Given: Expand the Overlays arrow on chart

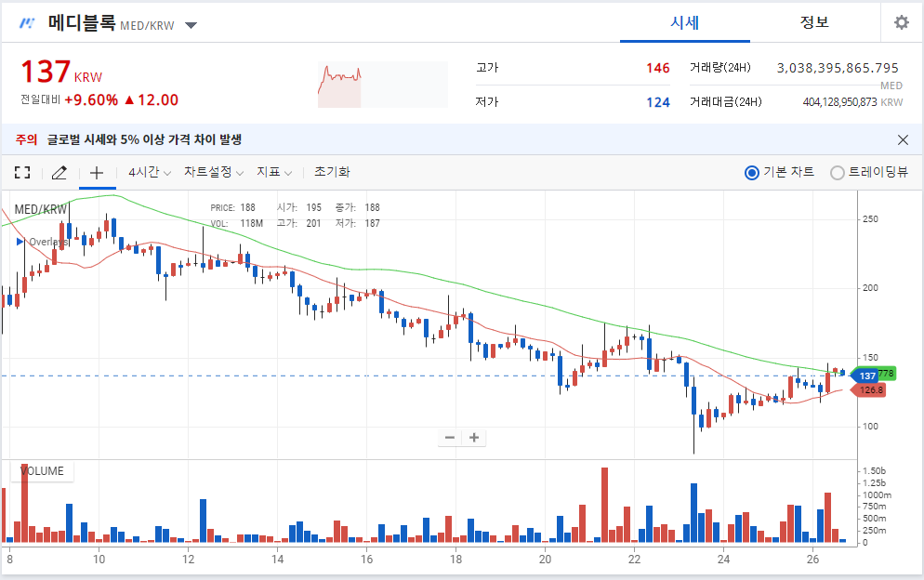Looking at the screenshot, I should 20,242.
